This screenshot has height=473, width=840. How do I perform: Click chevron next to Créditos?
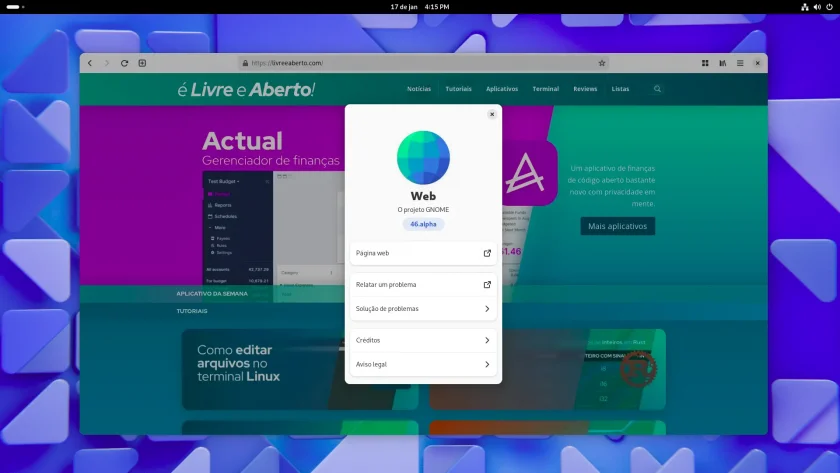(487, 340)
